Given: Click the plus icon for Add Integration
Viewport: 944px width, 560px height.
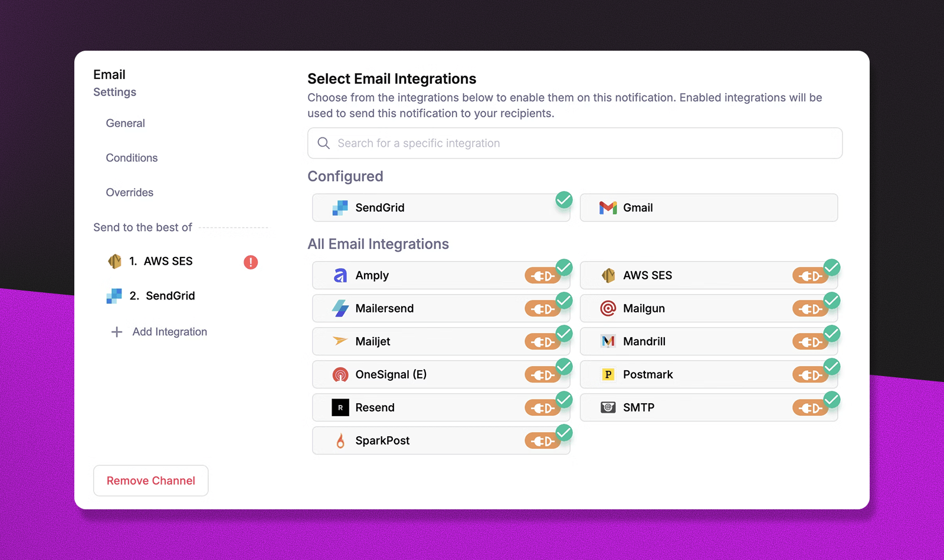Looking at the screenshot, I should click(117, 332).
